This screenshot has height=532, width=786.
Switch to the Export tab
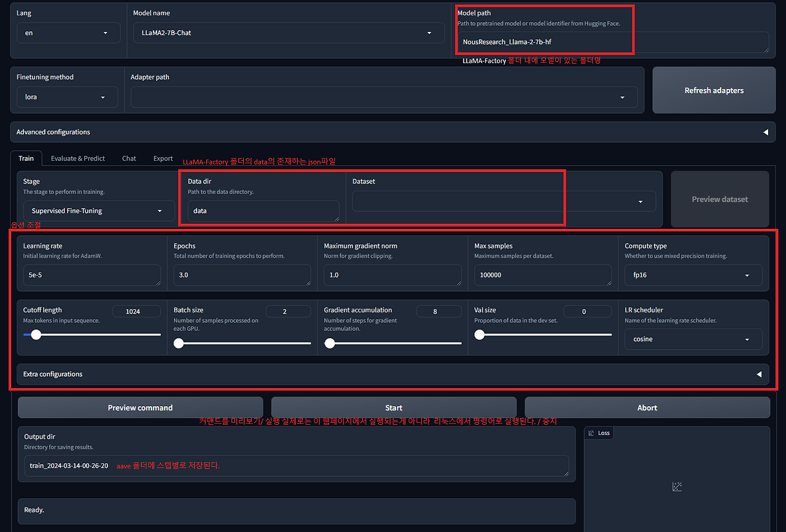[163, 158]
